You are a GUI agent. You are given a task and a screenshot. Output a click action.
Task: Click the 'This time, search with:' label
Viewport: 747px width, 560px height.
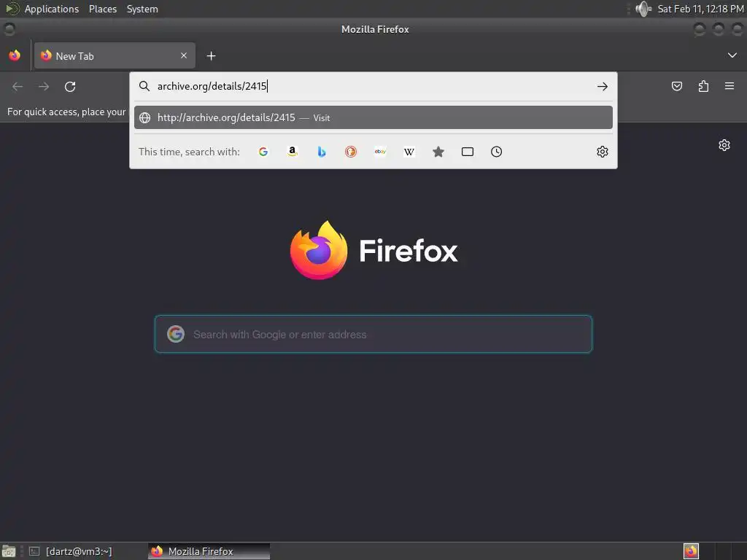tap(189, 152)
